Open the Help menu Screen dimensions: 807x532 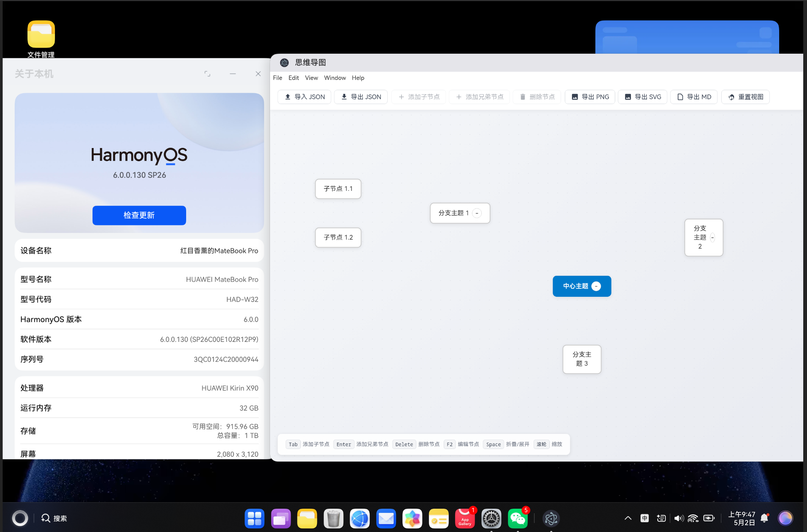click(358, 78)
